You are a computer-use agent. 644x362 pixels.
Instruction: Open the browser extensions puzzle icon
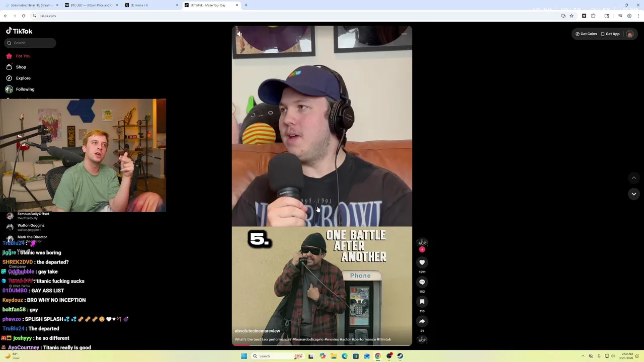(x=593, y=16)
